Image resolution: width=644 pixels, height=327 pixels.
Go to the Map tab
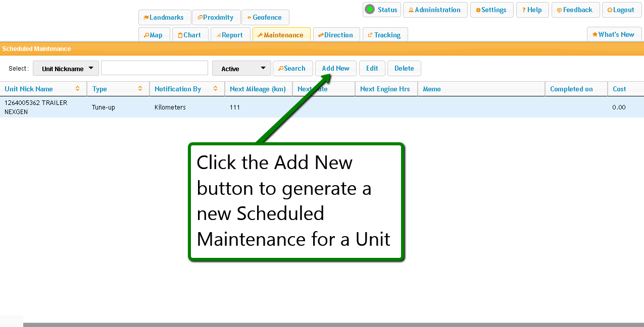(x=154, y=35)
